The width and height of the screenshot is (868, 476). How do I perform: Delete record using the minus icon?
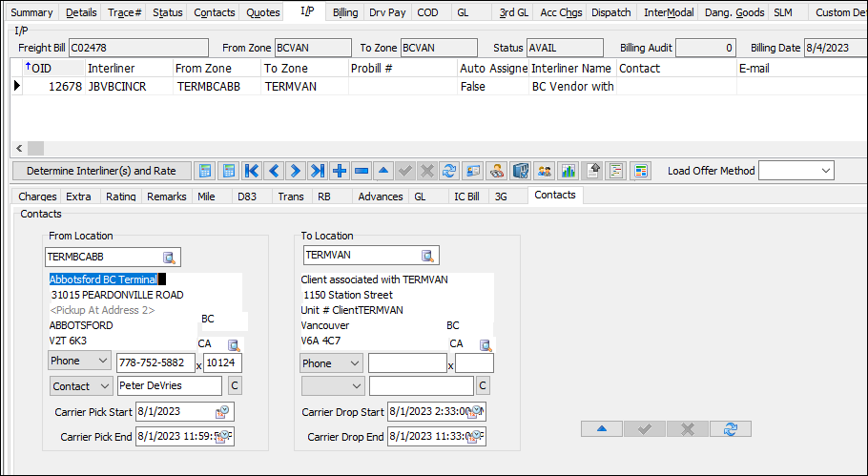(362, 171)
